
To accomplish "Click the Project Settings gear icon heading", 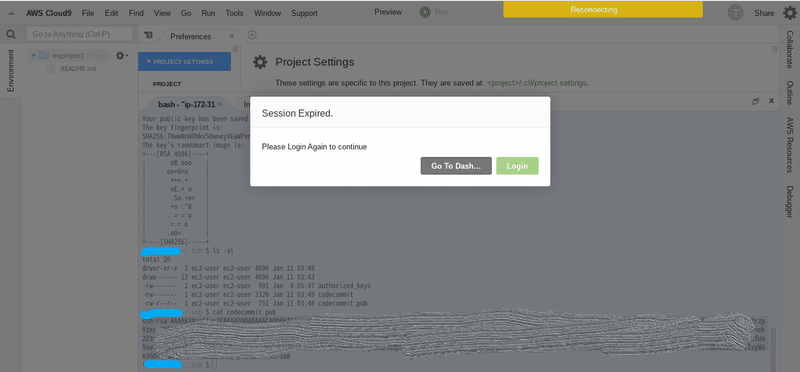I will [260, 62].
